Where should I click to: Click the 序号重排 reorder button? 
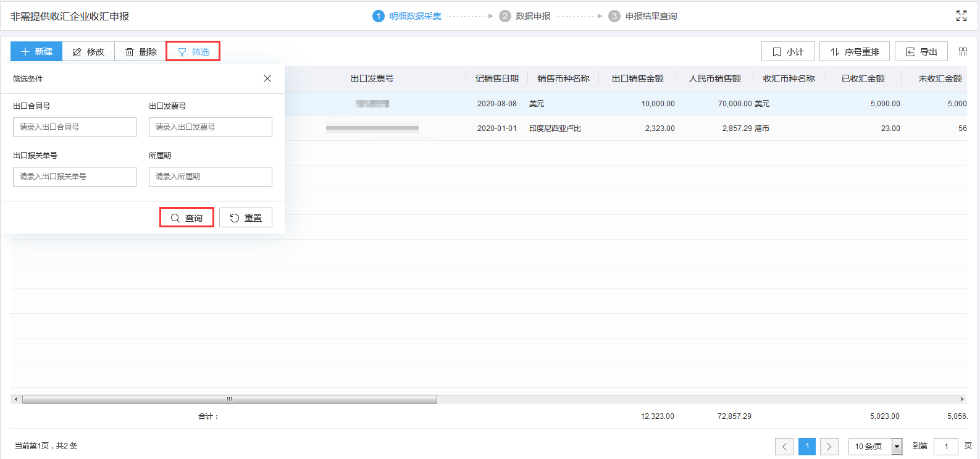point(855,52)
